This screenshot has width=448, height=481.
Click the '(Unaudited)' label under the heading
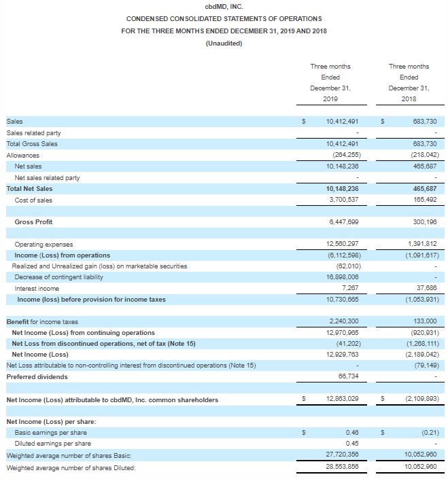pyautogui.click(x=224, y=44)
